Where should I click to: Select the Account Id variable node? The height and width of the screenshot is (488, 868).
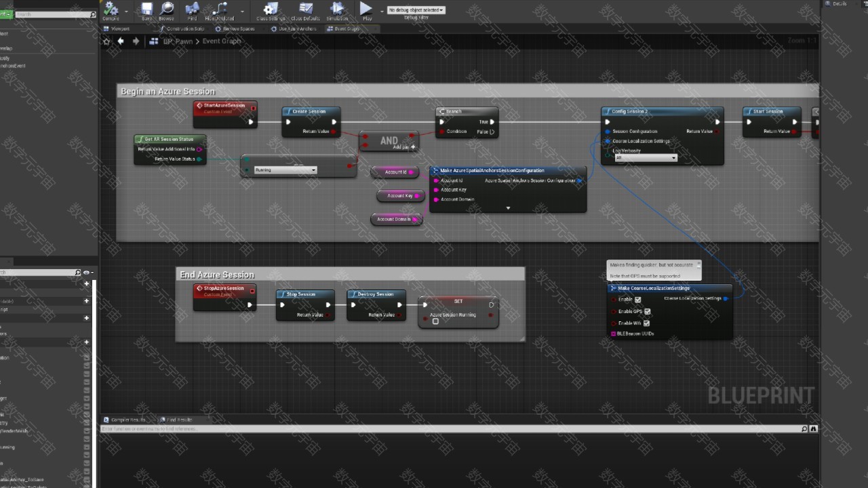click(x=395, y=172)
